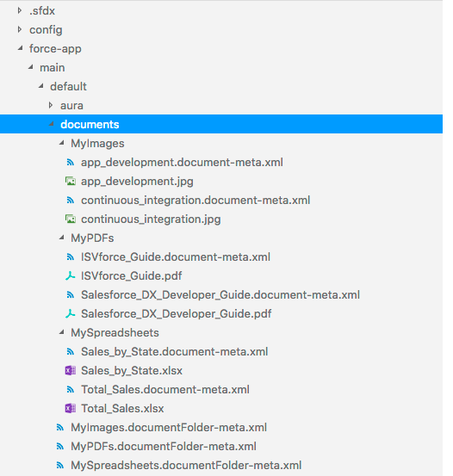
Task: Collapse the force-app folder arrow
Action: [x=21, y=48]
